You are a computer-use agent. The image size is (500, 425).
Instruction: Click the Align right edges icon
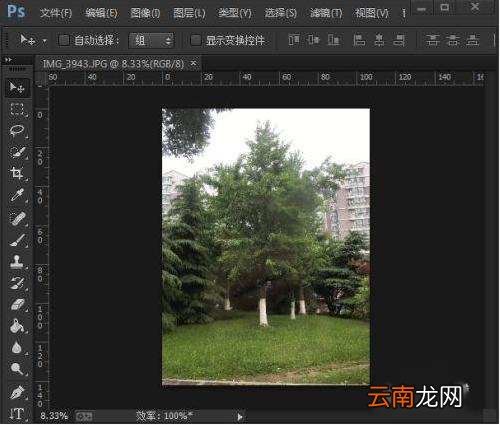399,40
